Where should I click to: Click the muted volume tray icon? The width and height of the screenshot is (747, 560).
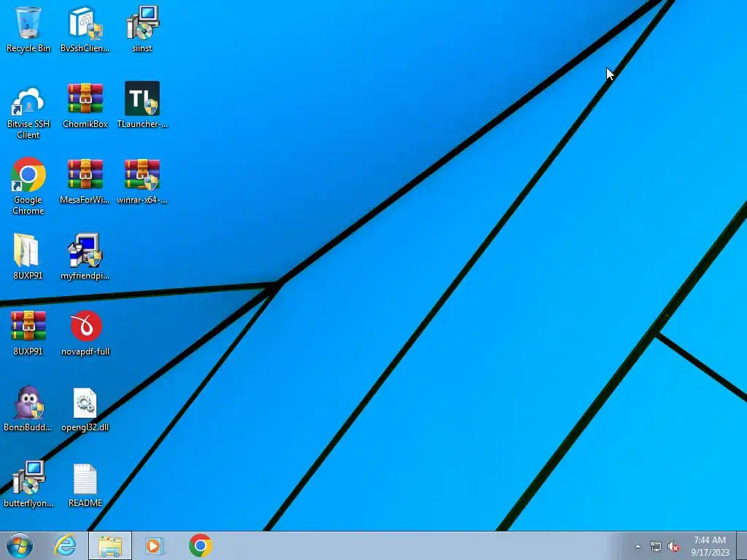[673, 546]
